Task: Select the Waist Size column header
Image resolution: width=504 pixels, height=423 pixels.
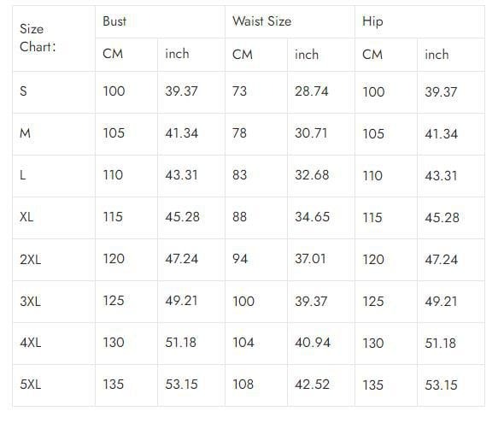Action: 290,21
